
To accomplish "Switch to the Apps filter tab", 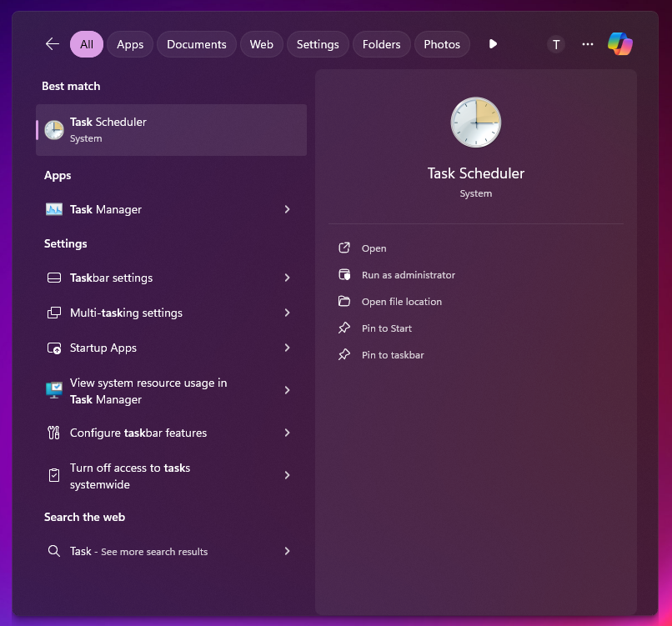I will pos(130,44).
